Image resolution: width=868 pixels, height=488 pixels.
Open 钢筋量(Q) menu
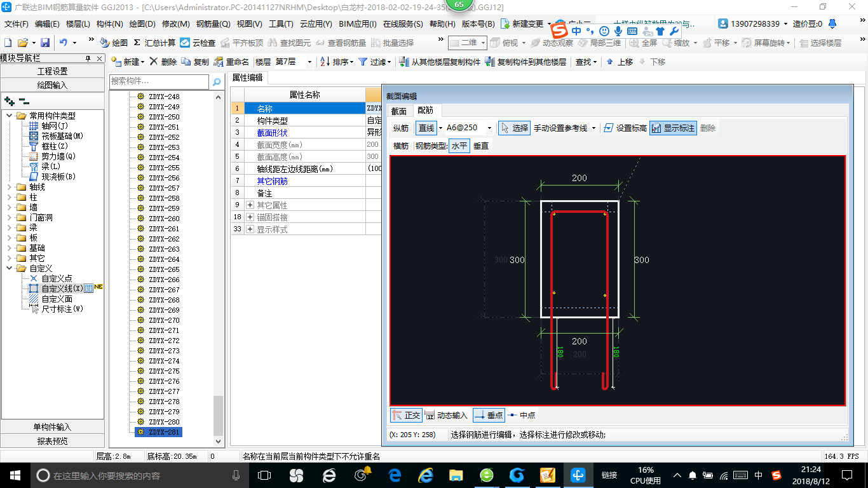213,24
